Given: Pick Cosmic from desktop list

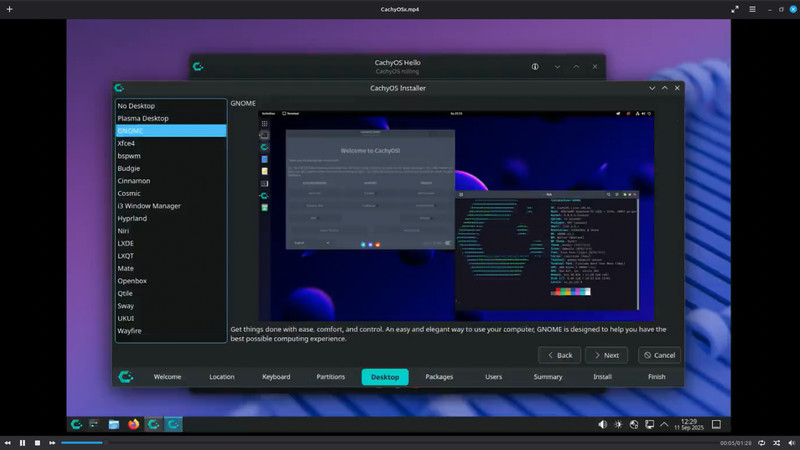Looking at the screenshot, I should [x=171, y=193].
